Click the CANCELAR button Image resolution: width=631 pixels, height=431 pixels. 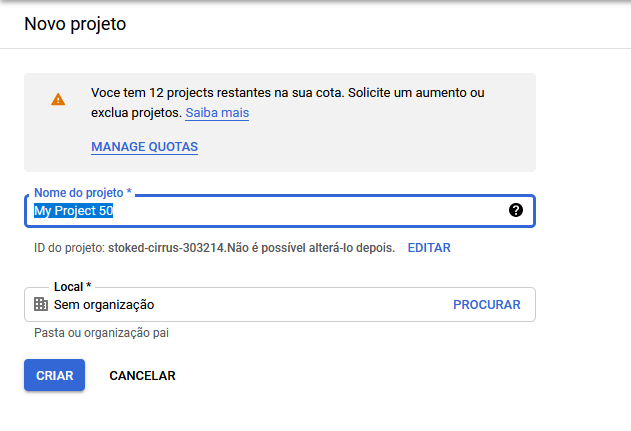(142, 375)
